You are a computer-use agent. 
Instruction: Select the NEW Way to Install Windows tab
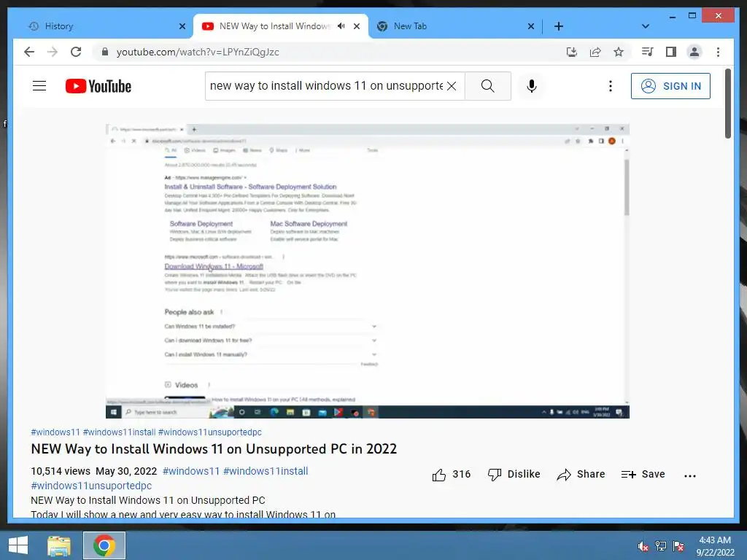(x=274, y=26)
